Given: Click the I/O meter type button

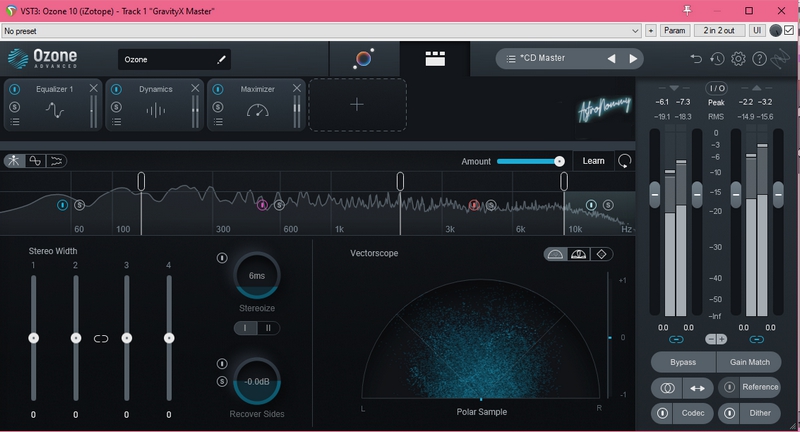Looking at the screenshot, I should pos(716,88).
